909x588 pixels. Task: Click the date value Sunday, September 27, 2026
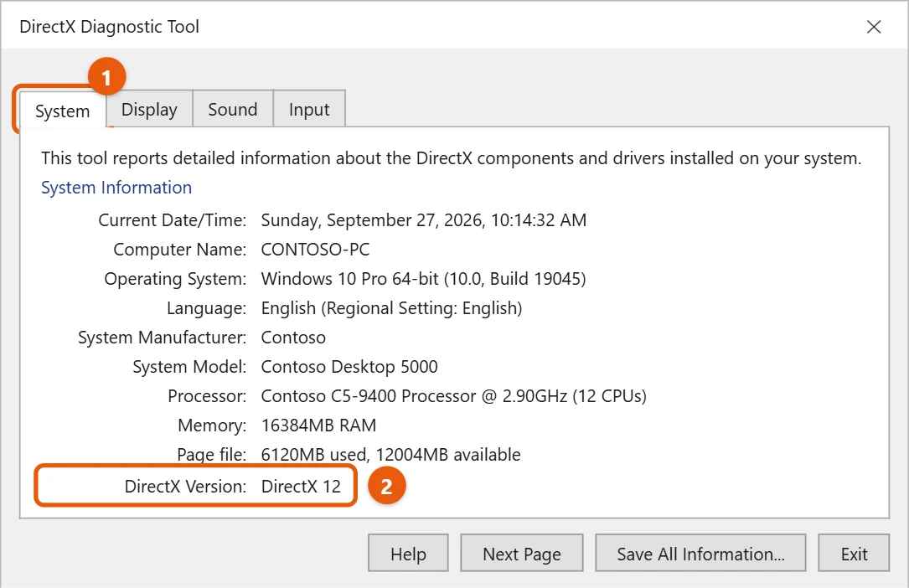tap(424, 220)
